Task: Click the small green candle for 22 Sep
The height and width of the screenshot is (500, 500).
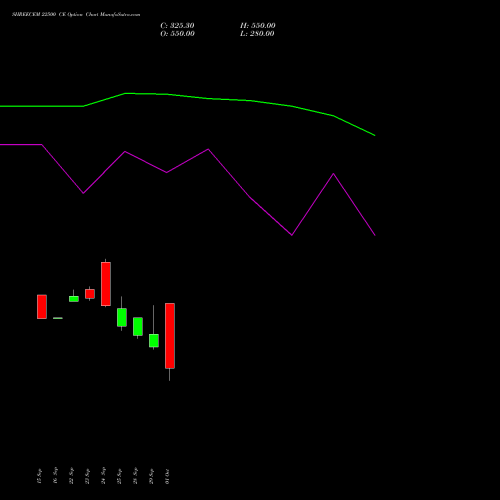Action: [74, 299]
